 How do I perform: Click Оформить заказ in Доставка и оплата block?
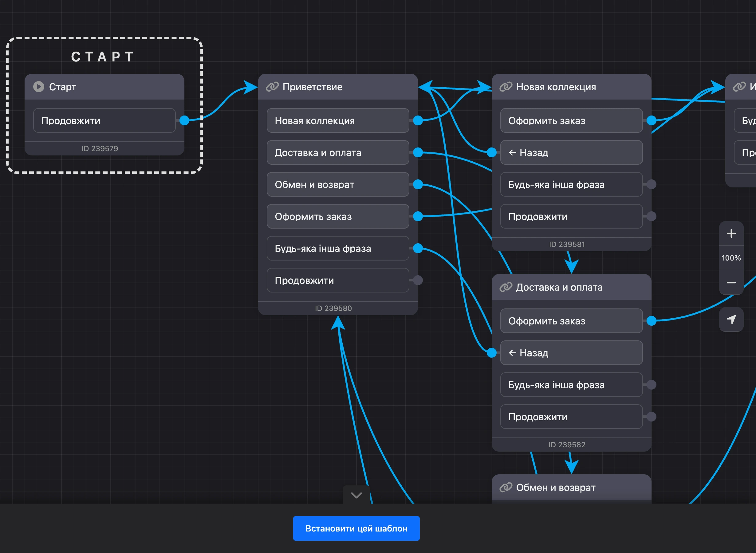pos(571,321)
